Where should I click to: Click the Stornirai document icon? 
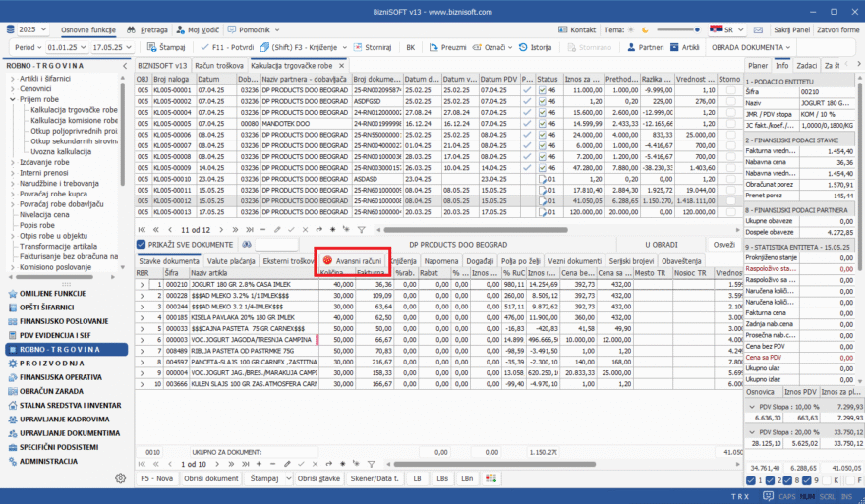(x=358, y=46)
